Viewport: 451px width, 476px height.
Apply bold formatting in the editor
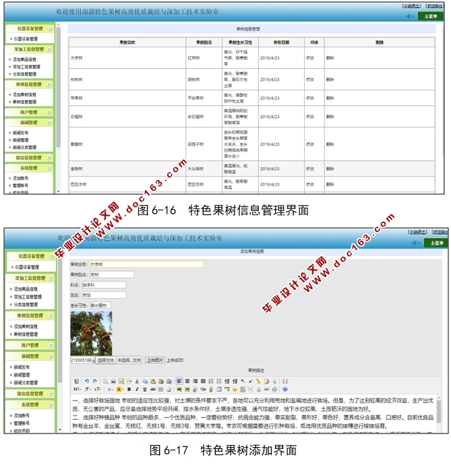click(129, 390)
